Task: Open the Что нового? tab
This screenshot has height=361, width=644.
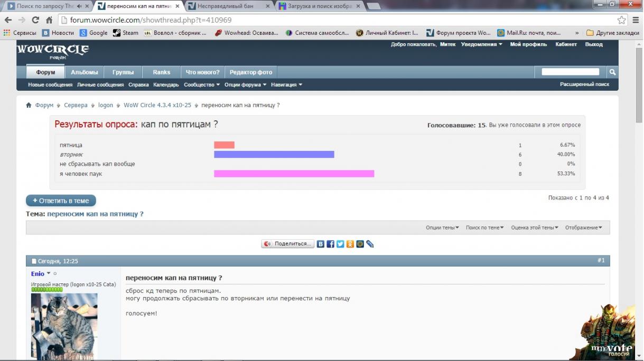Action: [202, 72]
